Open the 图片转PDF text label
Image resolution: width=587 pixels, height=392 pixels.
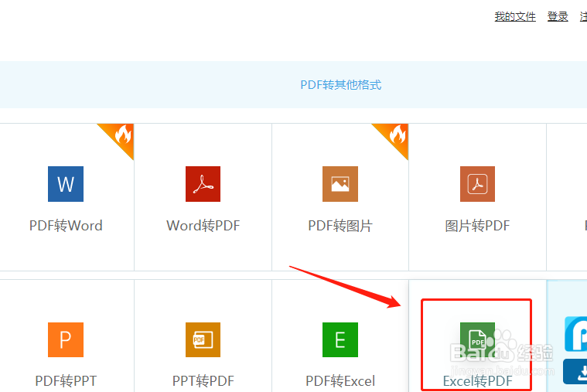[x=477, y=226]
